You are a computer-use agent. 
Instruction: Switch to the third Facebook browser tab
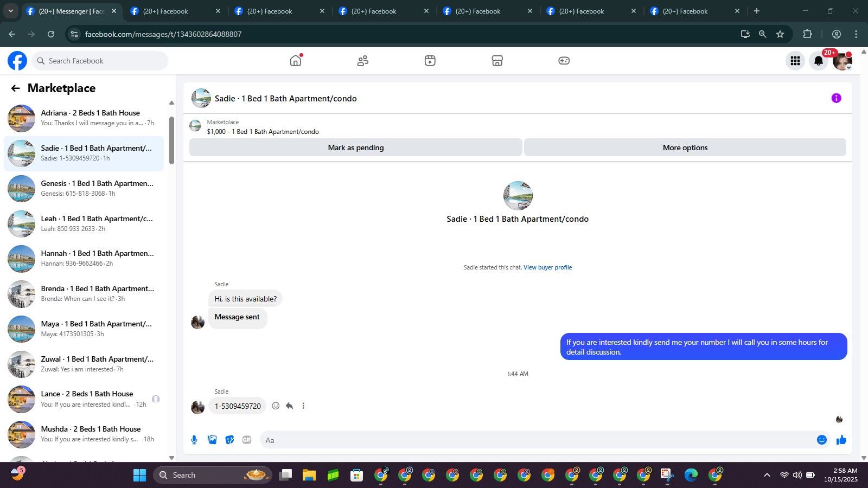[x=279, y=11]
